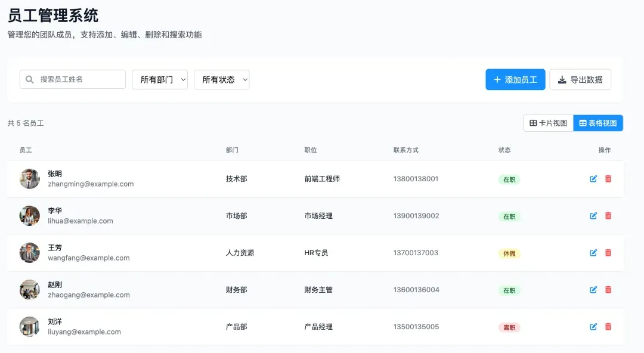The width and height of the screenshot is (644, 353).
Task: Click the 市场部 department cell
Action: point(237,216)
